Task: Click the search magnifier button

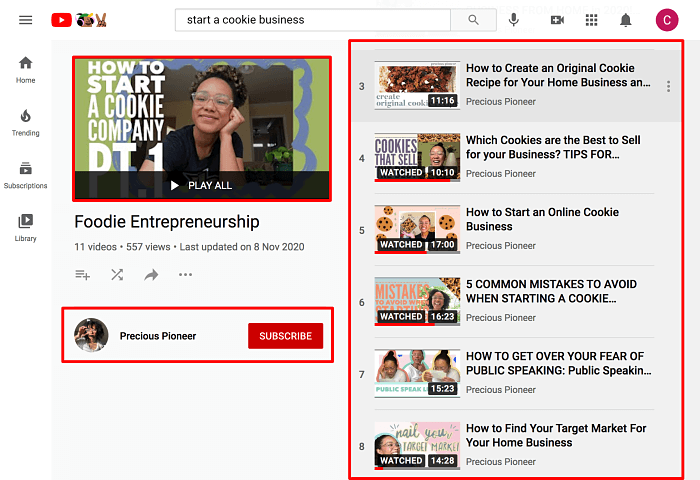Action: point(473,20)
